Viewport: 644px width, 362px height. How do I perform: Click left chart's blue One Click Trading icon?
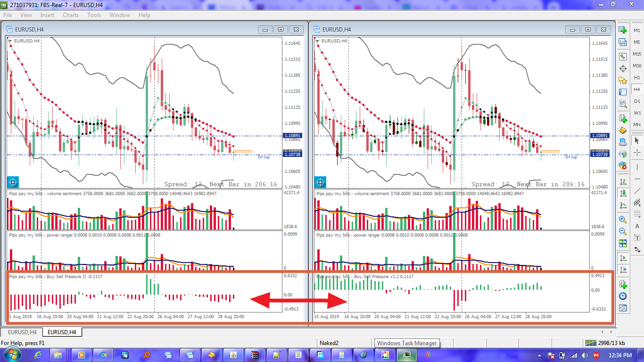coord(13,181)
